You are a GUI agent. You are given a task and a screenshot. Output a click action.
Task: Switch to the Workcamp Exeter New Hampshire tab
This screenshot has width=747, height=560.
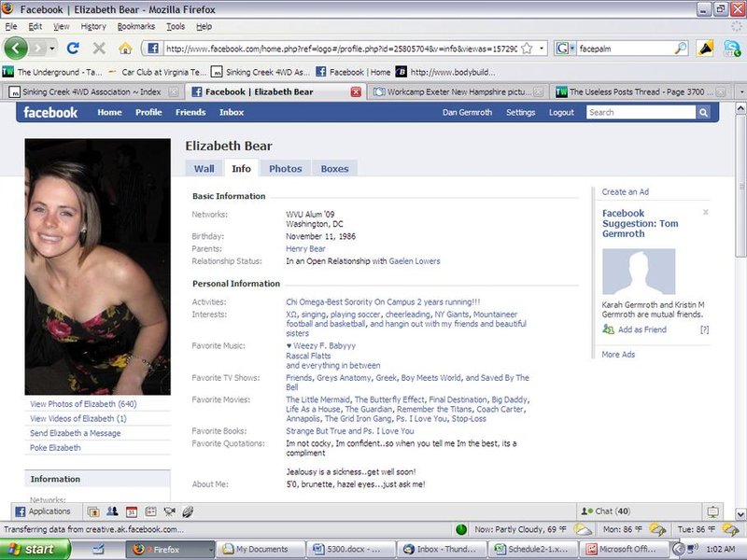click(x=458, y=91)
